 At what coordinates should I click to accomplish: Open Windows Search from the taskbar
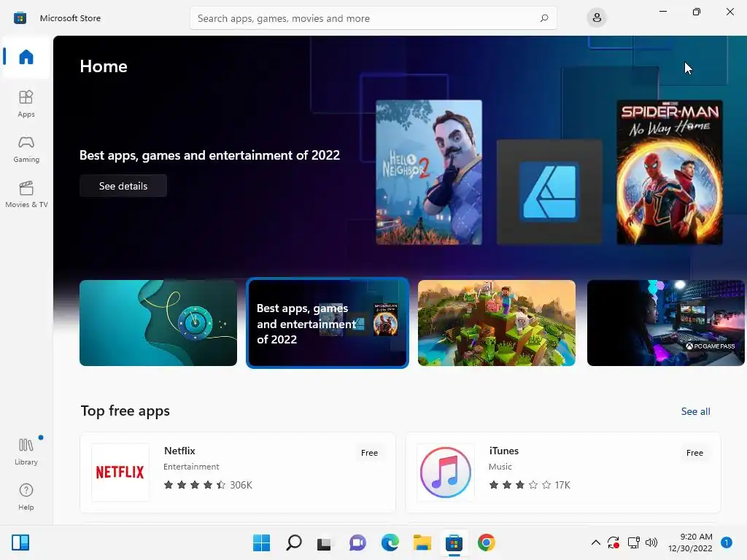point(293,542)
